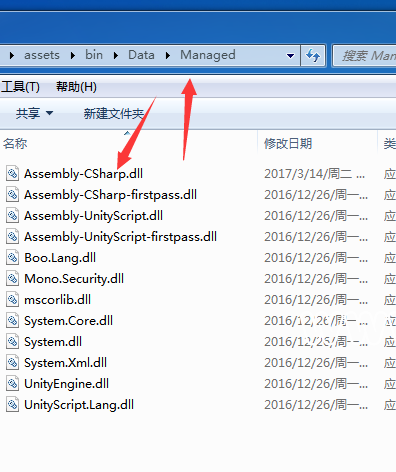Select the System.Xml.dll file icon

coord(12,363)
